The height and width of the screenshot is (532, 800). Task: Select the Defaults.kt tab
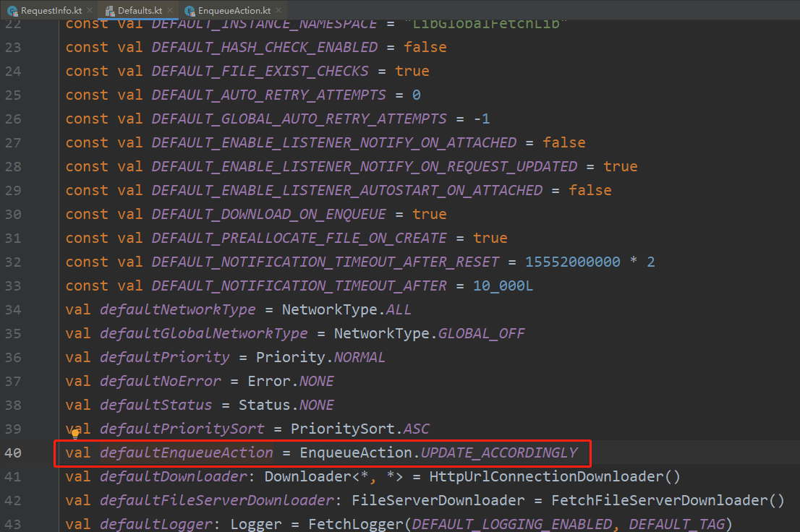140,10
